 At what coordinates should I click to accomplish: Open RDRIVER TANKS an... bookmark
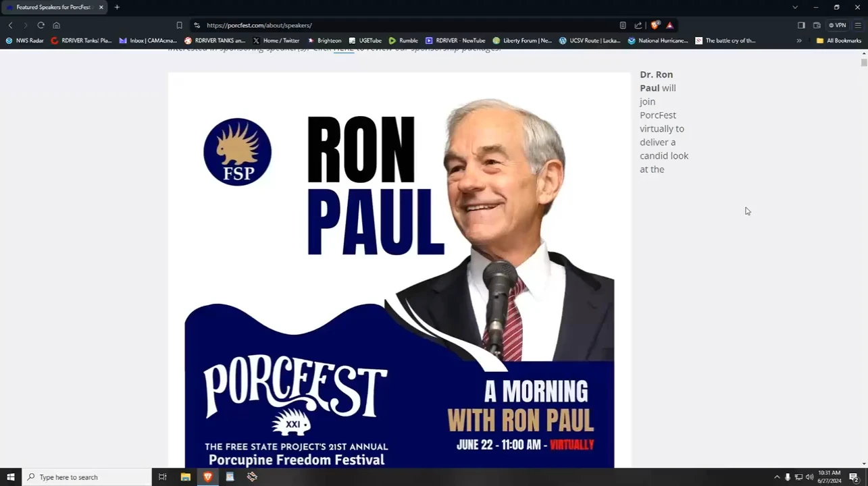(x=214, y=40)
